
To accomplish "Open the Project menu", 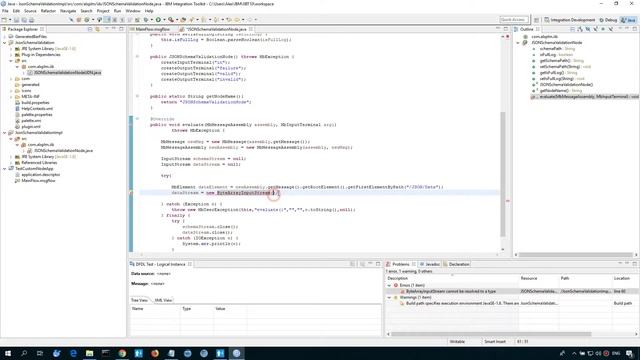I will pos(103,11).
